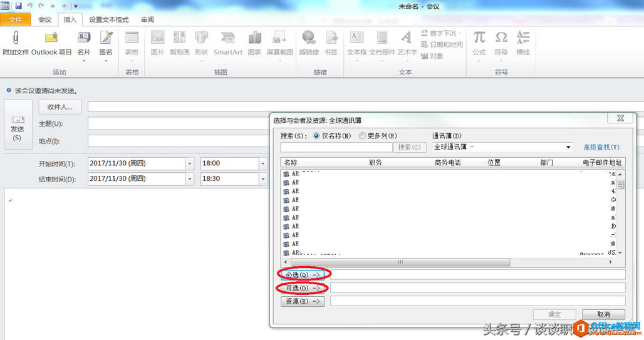Image resolution: width=644 pixels, height=340 pixels.
Task: Click the To (收件人...) button
Action: pyautogui.click(x=60, y=107)
